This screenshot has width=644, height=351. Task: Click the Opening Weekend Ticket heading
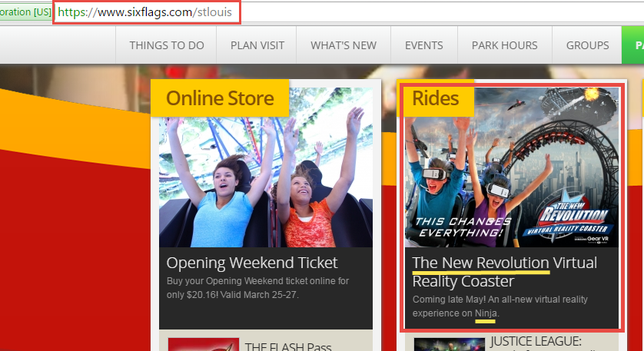pos(251,263)
